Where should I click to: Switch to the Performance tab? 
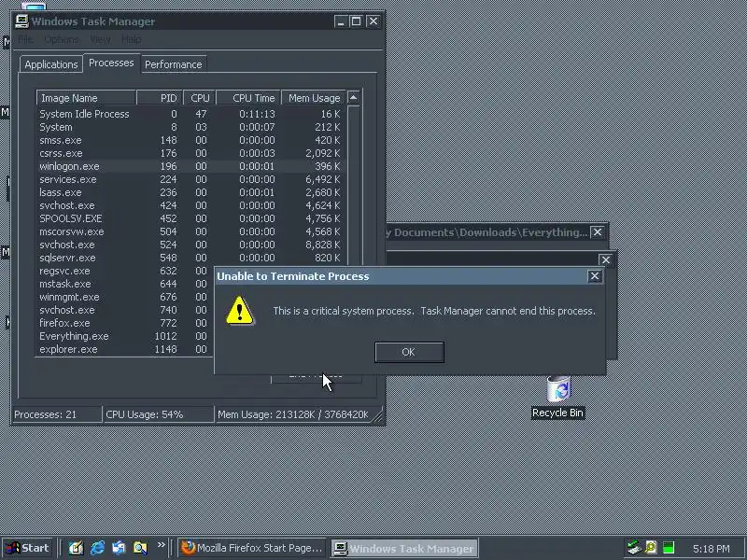click(x=174, y=64)
